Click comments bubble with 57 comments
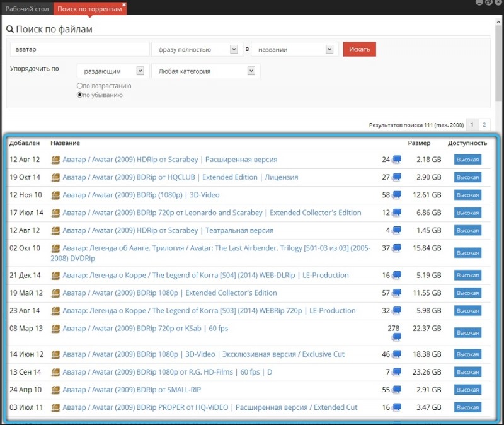The image size is (504, 425). pyautogui.click(x=397, y=293)
